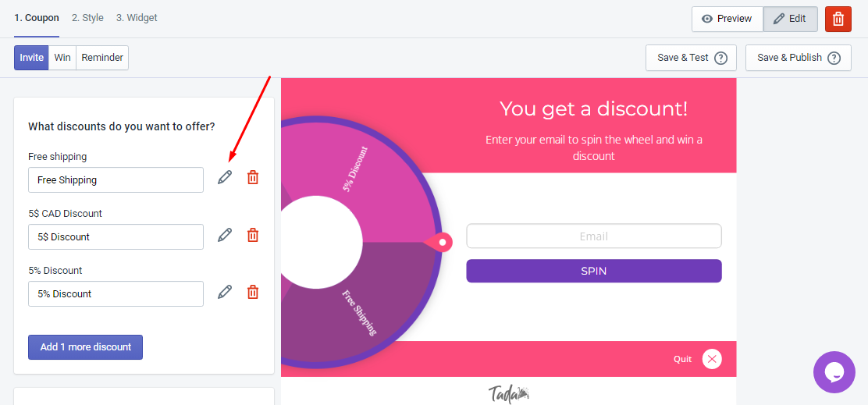The image size is (868, 405).
Task: Close the popup with the Quit X icon
Action: (x=712, y=359)
